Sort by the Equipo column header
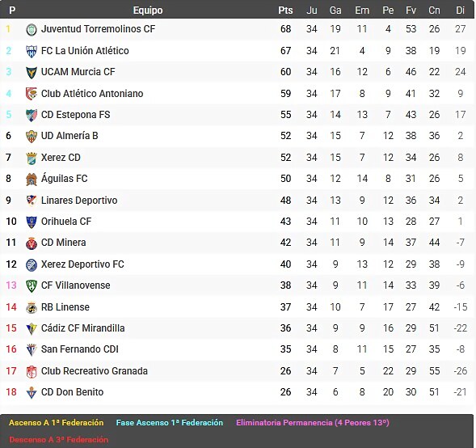This screenshot has width=476, height=448. pos(148,11)
